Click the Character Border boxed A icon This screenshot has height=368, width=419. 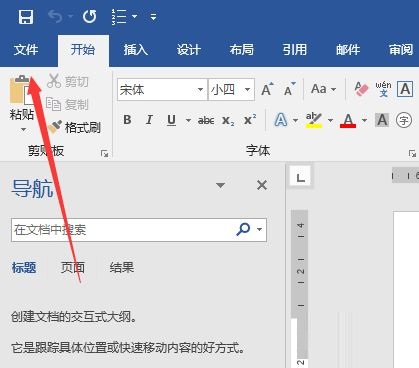click(x=405, y=89)
